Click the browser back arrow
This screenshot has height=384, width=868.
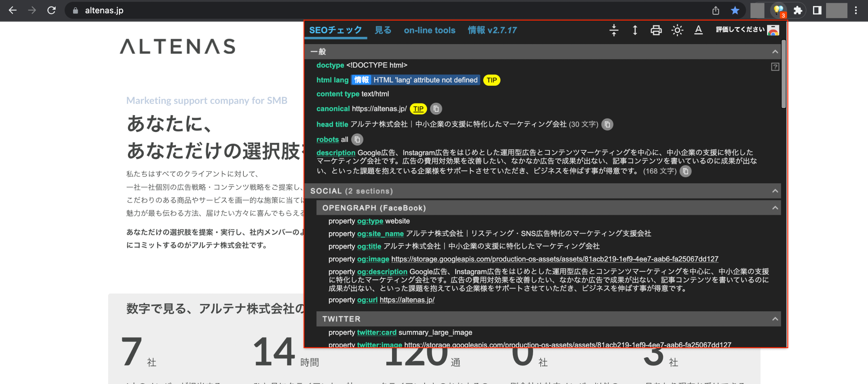[13, 10]
